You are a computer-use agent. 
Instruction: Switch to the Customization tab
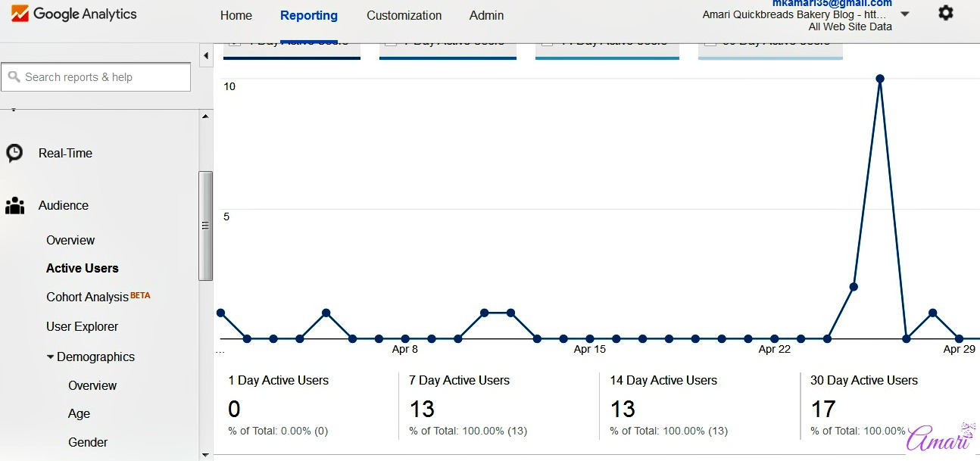(x=404, y=15)
